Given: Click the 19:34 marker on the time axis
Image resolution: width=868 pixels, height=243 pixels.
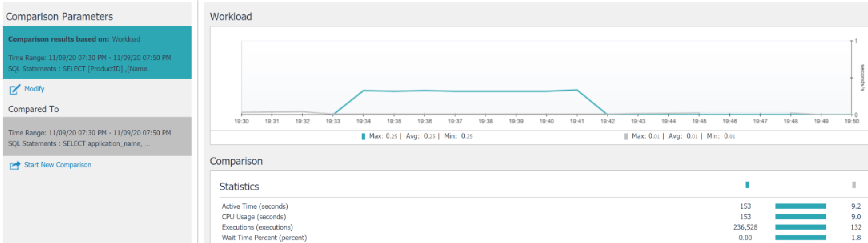Looking at the screenshot, I should tap(363, 121).
